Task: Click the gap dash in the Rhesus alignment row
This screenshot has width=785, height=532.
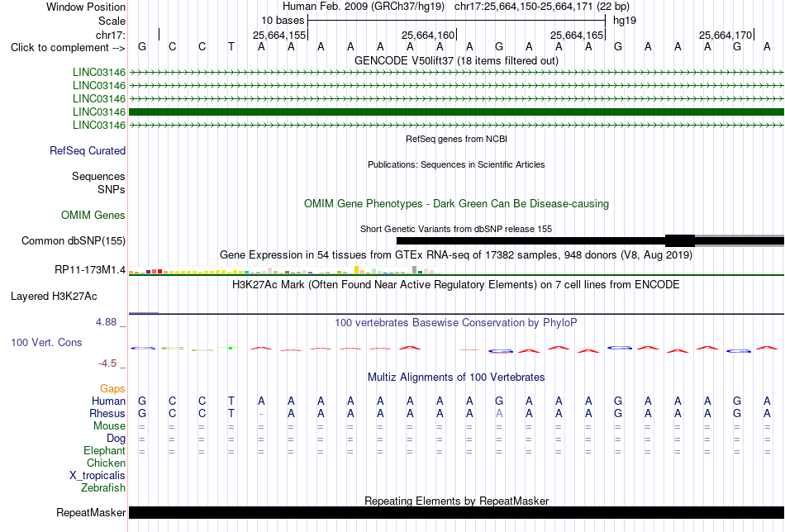Action: [x=261, y=415]
